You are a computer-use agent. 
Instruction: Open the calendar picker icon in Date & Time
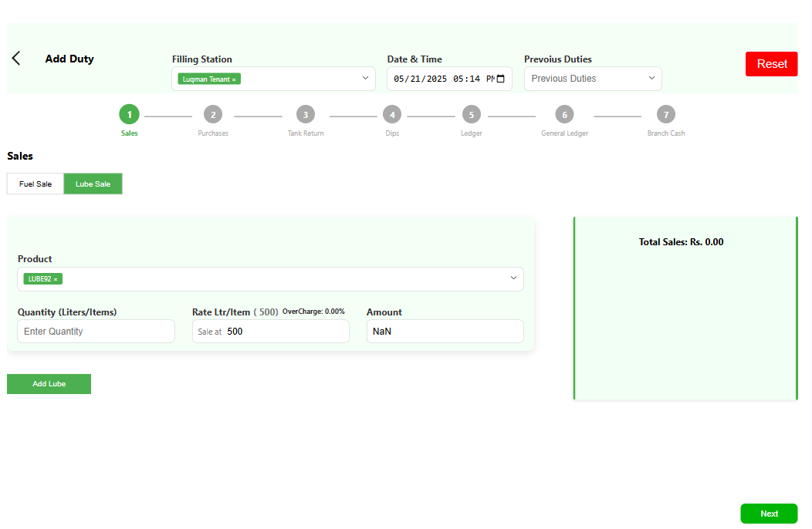point(500,79)
